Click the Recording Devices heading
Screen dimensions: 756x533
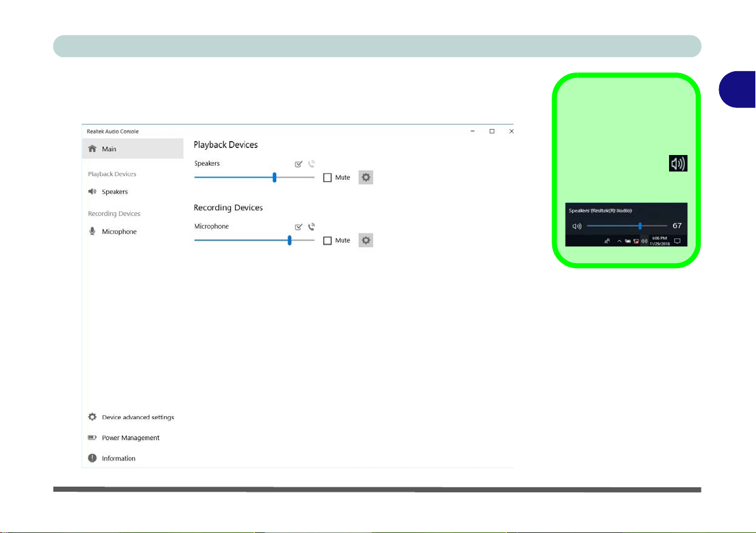[x=228, y=207]
